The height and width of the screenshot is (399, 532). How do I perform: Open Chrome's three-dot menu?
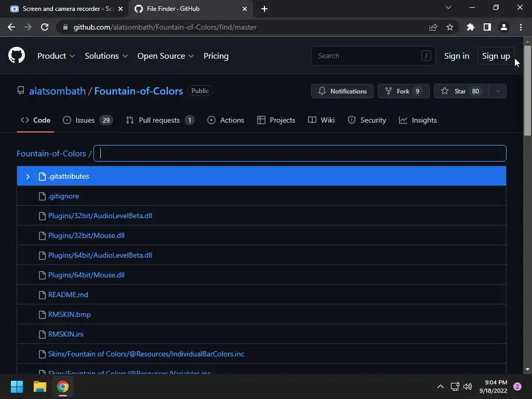(x=521, y=27)
